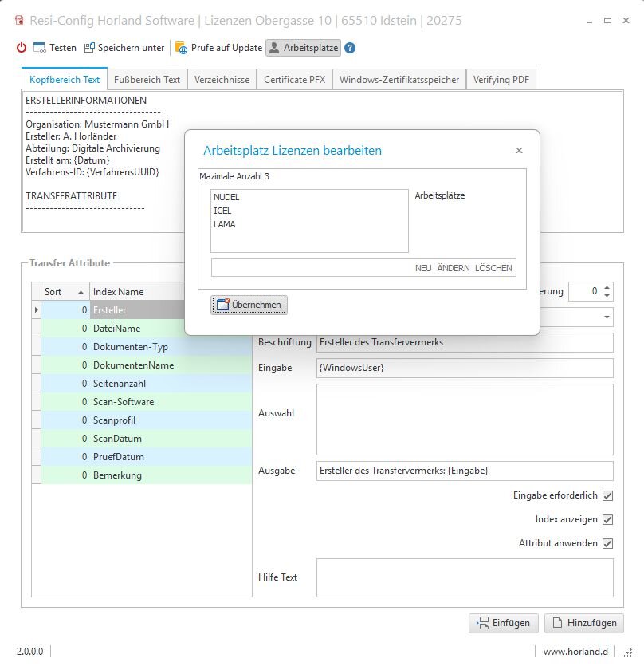This screenshot has width=644, height=670.
Task: Open the Arbeitsplätze license editor
Action: point(303,48)
